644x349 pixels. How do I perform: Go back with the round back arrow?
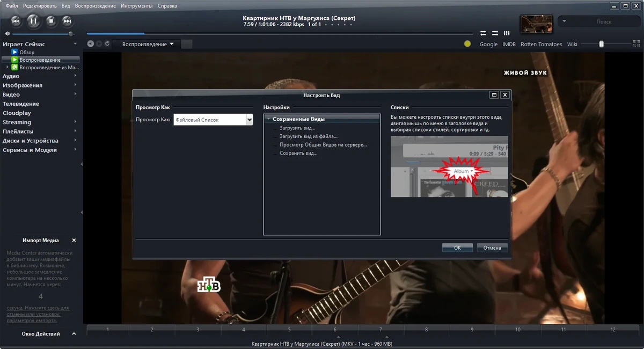91,44
